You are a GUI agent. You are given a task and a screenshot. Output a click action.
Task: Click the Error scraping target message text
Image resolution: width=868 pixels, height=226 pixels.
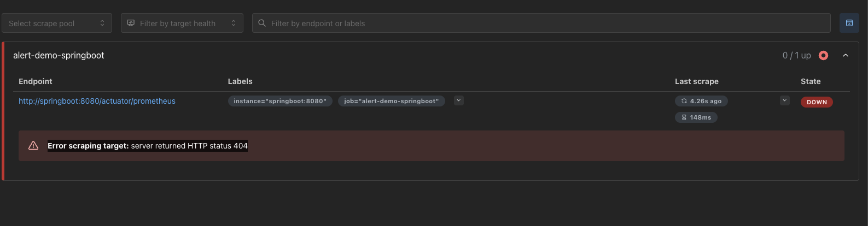coord(148,146)
